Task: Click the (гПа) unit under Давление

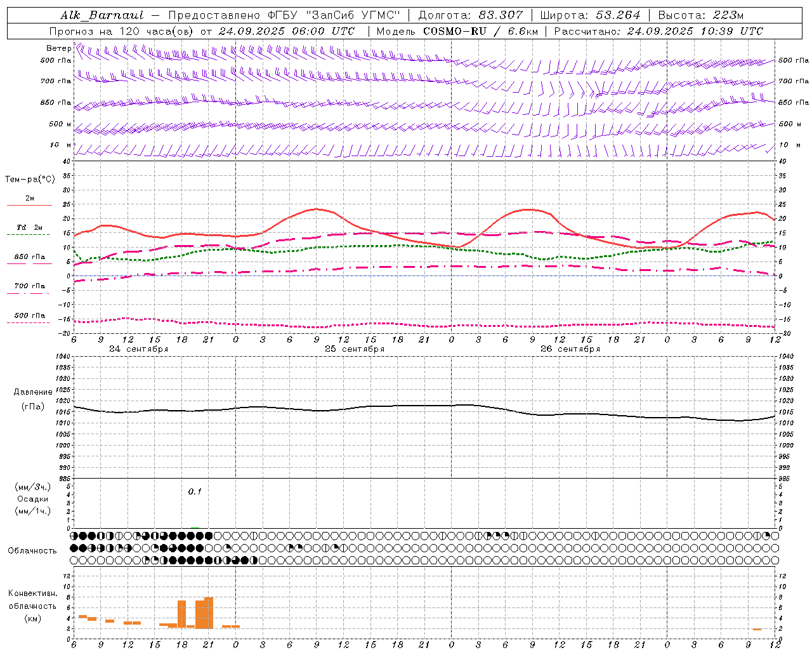Action: [x=33, y=407]
